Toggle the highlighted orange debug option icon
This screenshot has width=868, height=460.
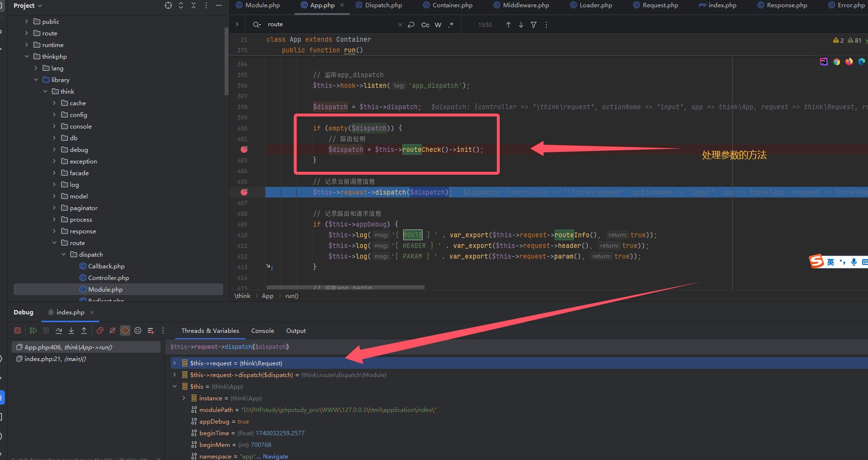(x=125, y=330)
